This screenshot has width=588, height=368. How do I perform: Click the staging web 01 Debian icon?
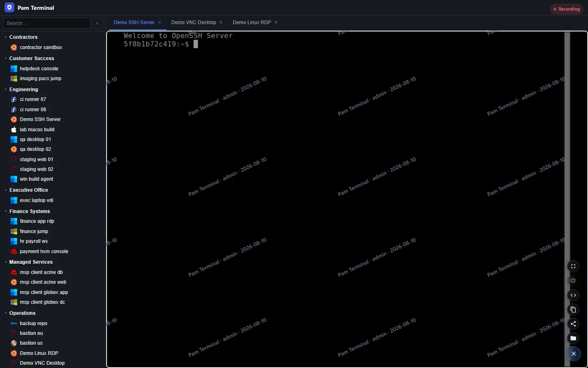point(14,159)
